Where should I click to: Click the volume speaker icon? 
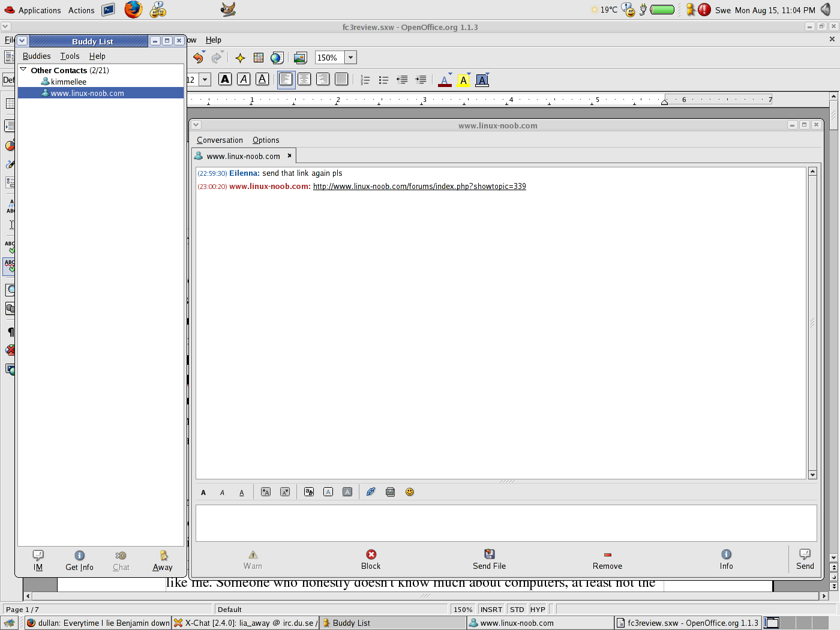pyautogui.click(x=826, y=10)
